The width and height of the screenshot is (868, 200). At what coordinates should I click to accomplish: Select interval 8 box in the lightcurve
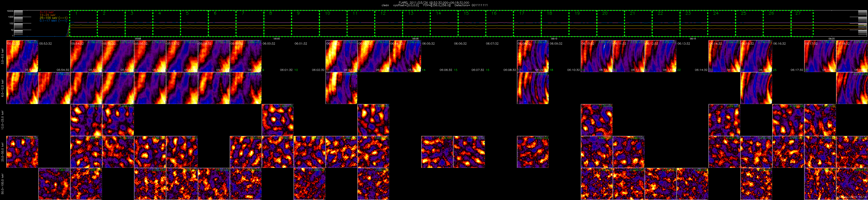pos(277,23)
